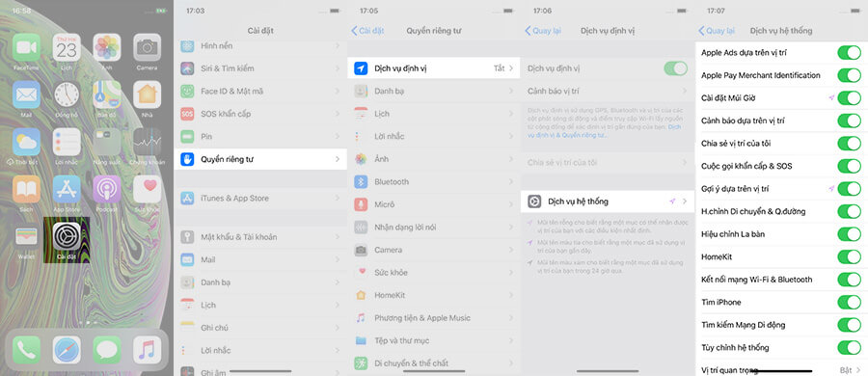This screenshot has height=376, width=868.
Task: Open the Weather app icon
Action: 26,142
